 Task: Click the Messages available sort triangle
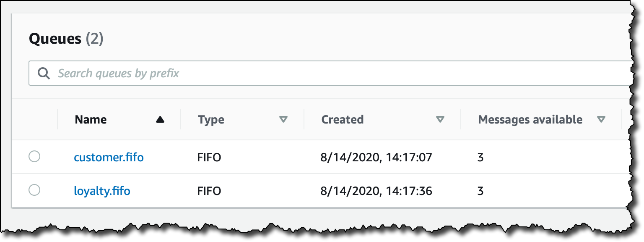coord(601,120)
